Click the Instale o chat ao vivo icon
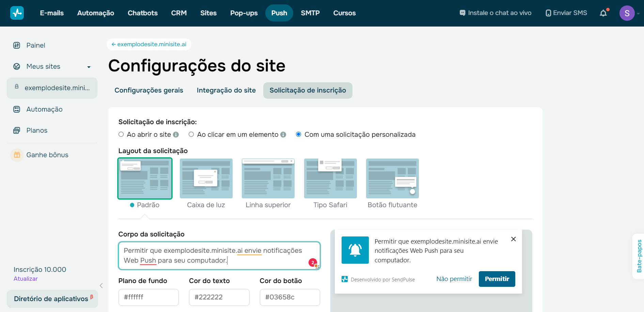This screenshot has width=644, height=312. tap(462, 12)
